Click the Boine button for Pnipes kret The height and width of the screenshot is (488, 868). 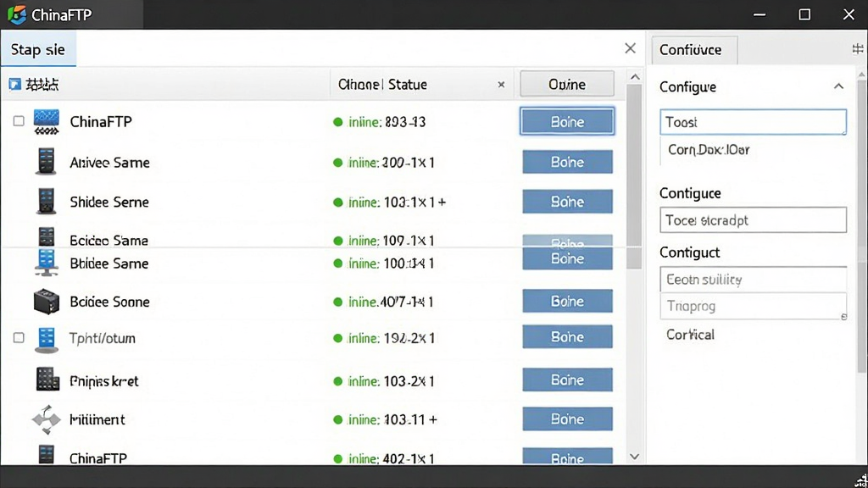click(x=567, y=380)
